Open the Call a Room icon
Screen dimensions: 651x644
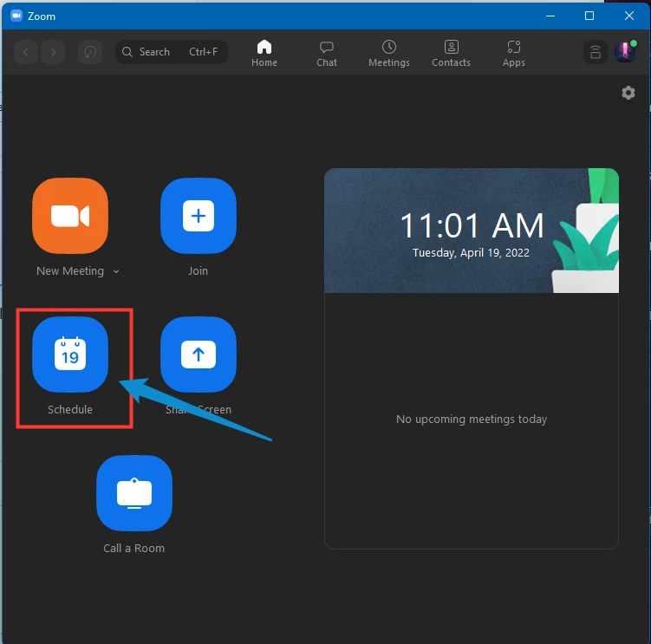(134, 493)
